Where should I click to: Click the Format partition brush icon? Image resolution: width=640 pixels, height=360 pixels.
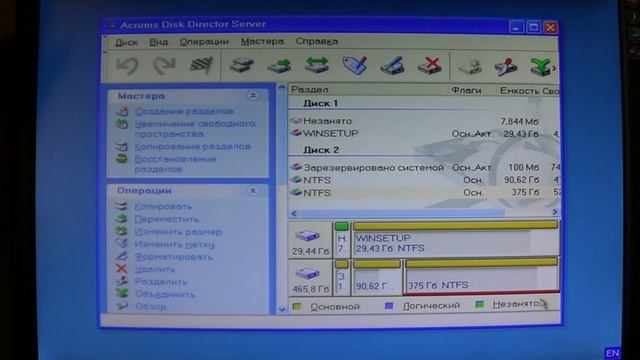pos(392,65)
